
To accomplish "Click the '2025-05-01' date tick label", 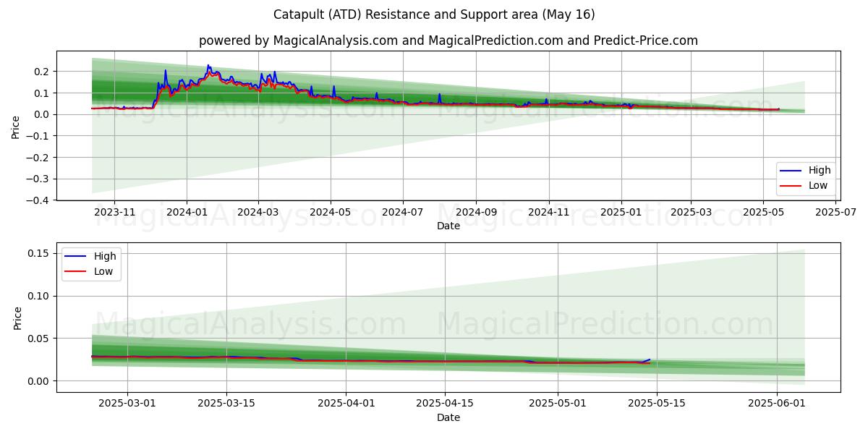I will tap(558, 404).
